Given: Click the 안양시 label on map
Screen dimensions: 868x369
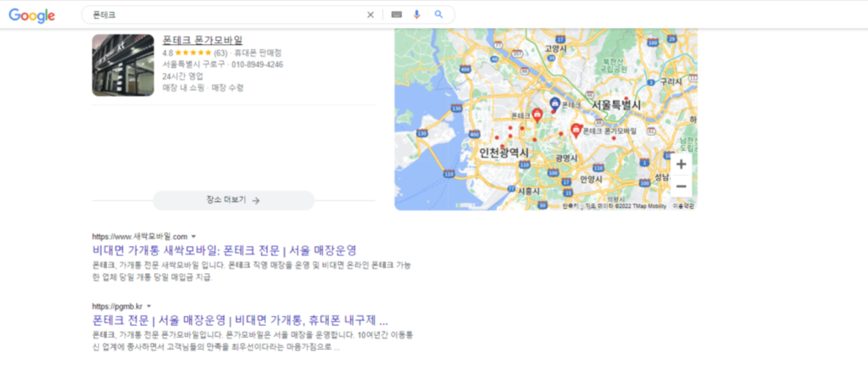Looking at the screenshot, I should pos(590,179).
